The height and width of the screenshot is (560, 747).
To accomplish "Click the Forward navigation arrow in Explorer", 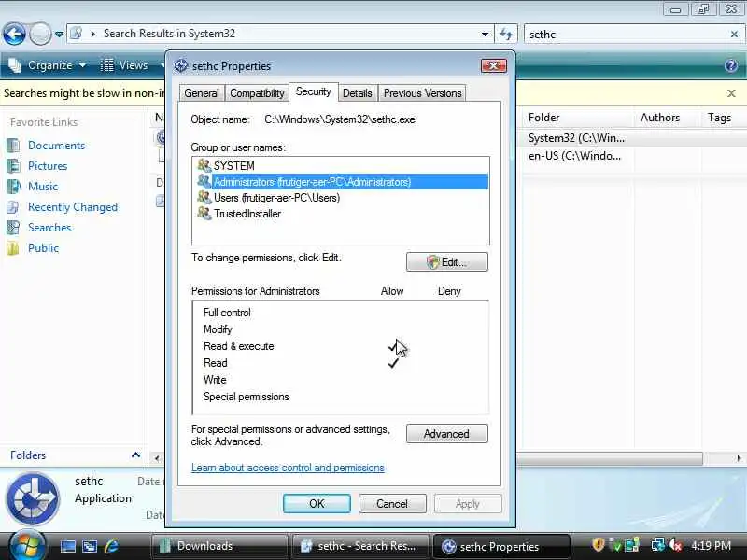I will (x=40, y=34).
